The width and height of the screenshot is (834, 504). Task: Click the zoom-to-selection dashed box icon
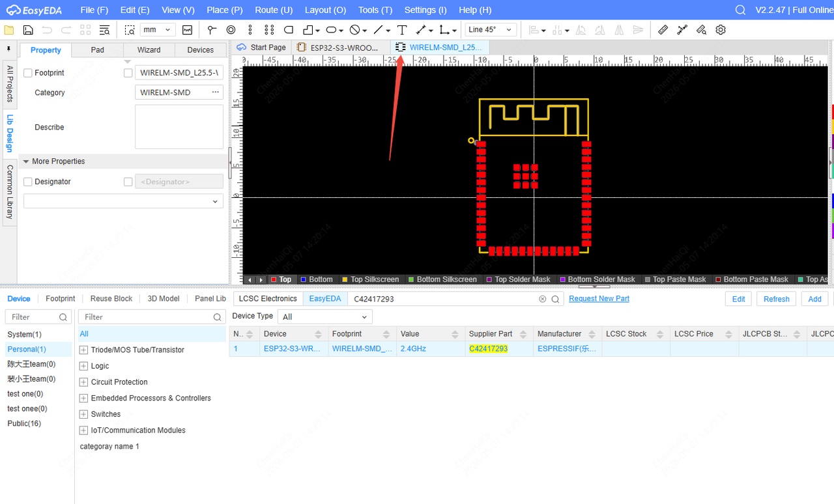(130, 30)
